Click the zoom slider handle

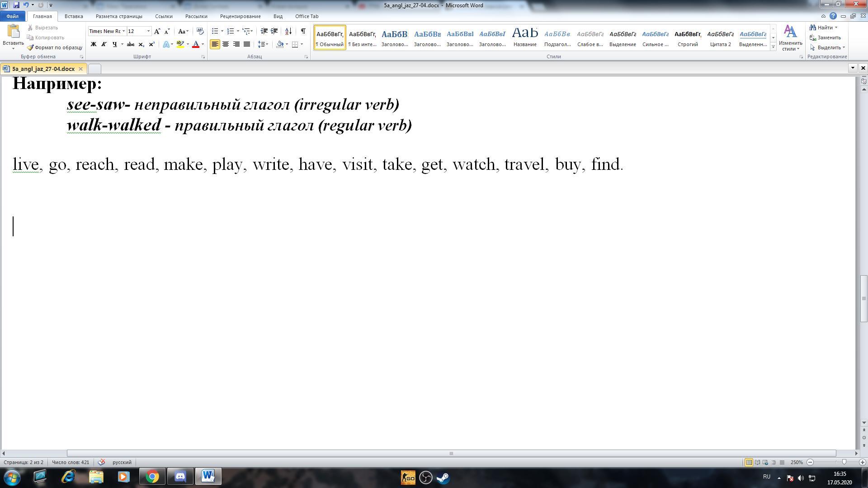[844, 462]
